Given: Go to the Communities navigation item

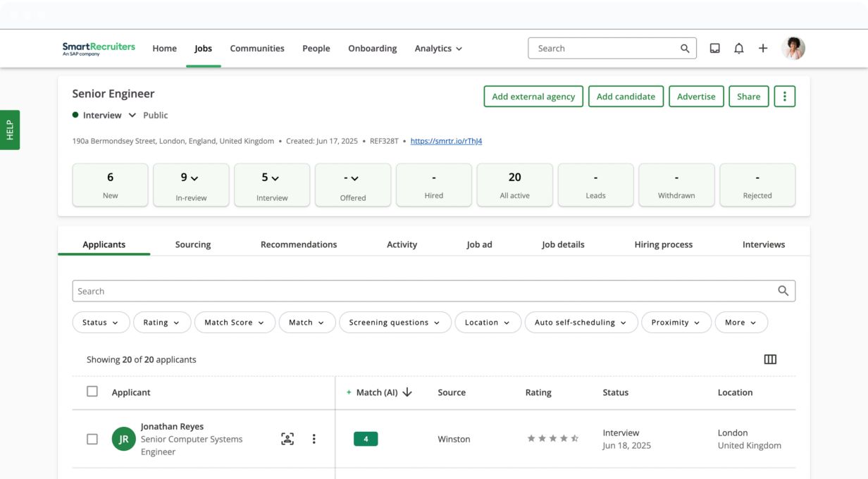Looking at the screenshot, I should [x=257, y=49].
